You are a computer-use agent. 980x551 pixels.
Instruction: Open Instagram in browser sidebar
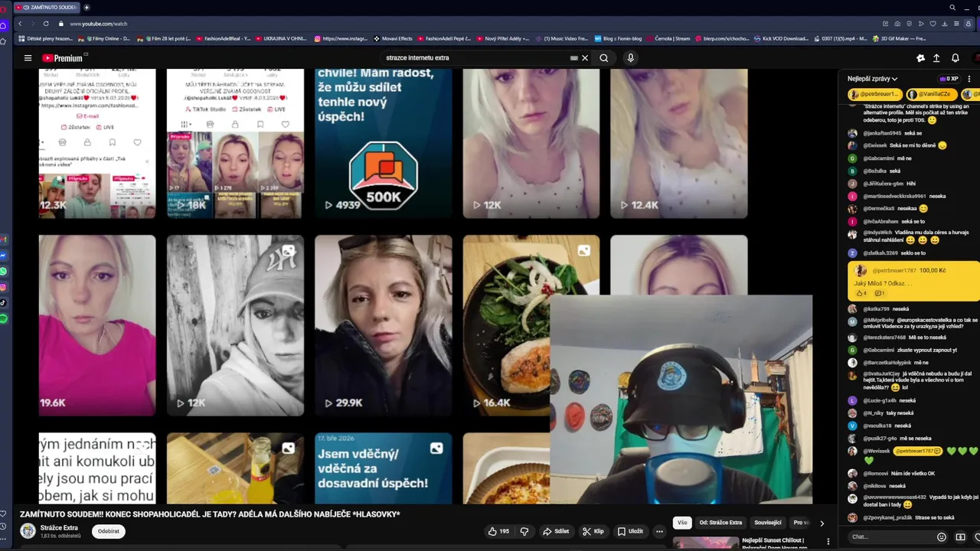point(4,287)
